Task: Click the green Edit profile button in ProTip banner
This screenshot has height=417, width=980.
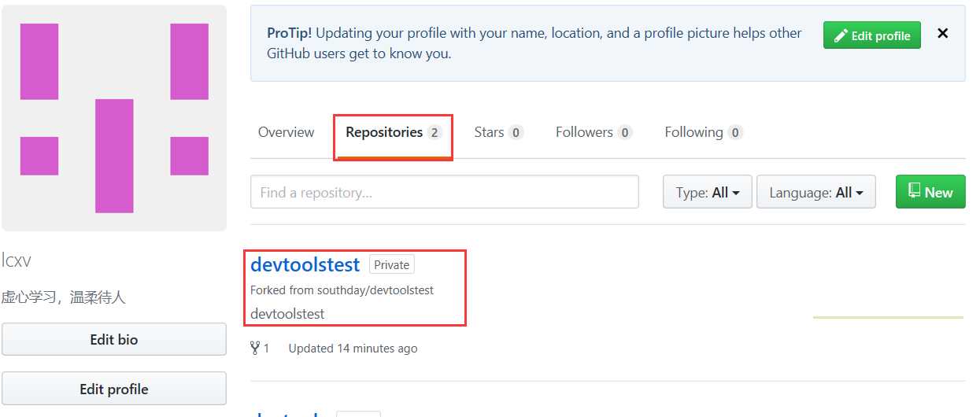Action: (x=872, y=35)
